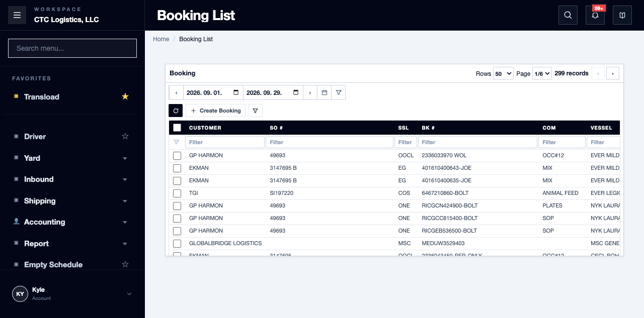
Task: Check the EKMAN 401610400635-JOE row
Action: pyautogui.click(x=177, y=181)
